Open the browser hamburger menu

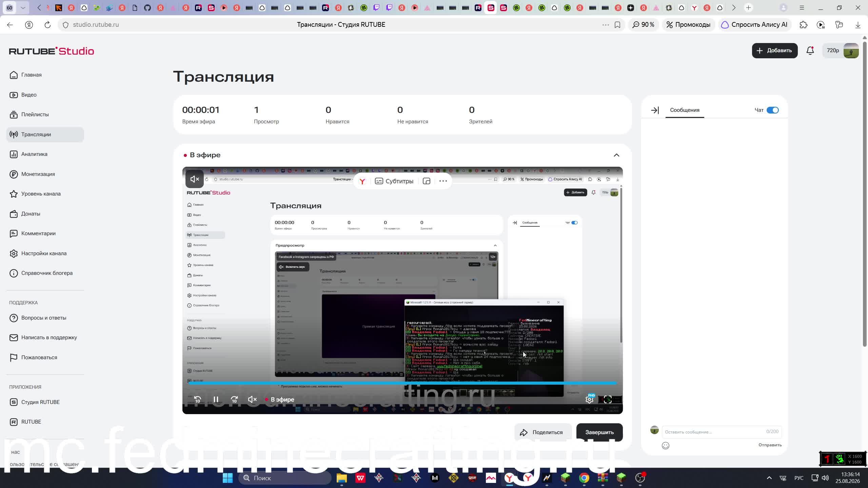click(x=802, y=8)
